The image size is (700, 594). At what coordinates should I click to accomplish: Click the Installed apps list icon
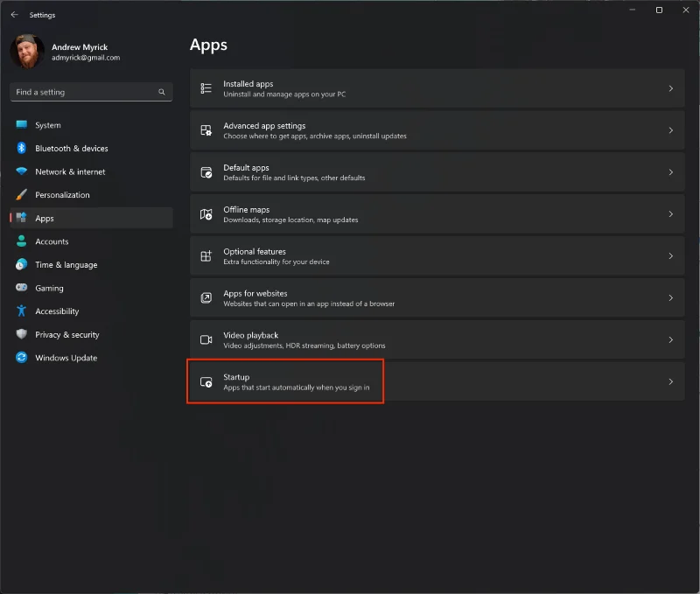tap(206, 88)
